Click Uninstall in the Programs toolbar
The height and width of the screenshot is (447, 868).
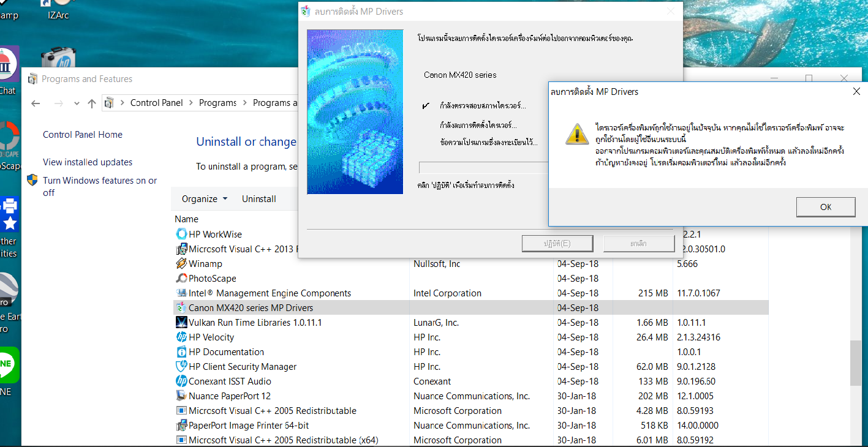tap(259, 199)
